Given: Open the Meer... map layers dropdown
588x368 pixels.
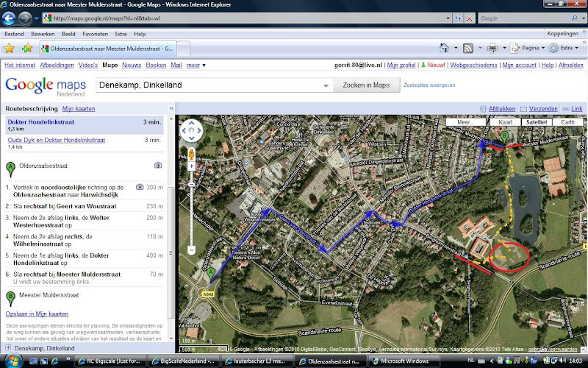Looking at the screenshot, I should pos(466,122).
